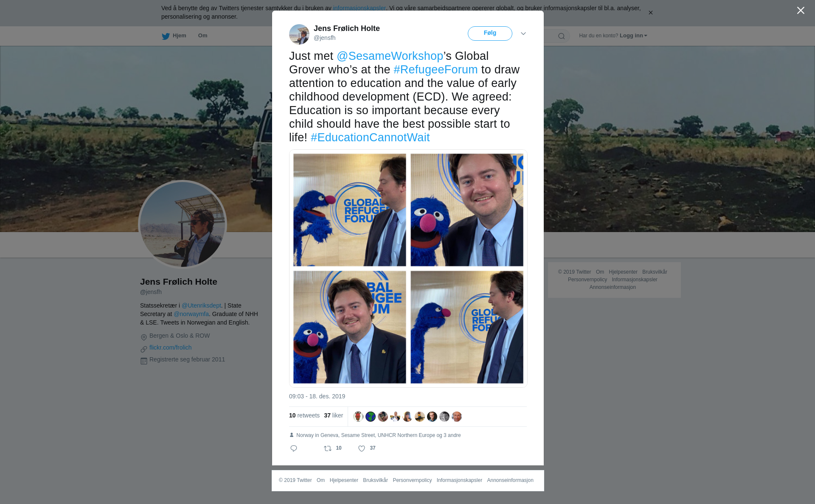Dismiss the cookie notice banner
Viewport: 815px width, 504px height.
tap(650, 13)
